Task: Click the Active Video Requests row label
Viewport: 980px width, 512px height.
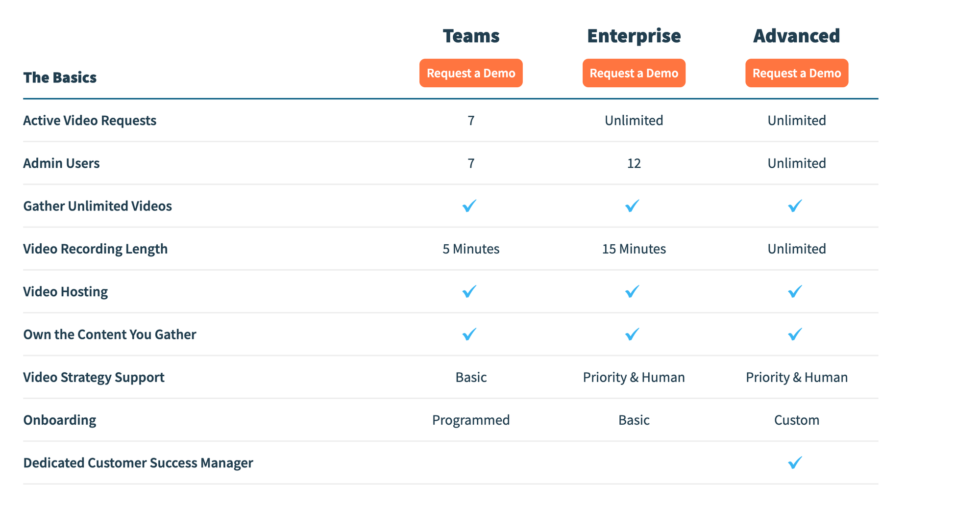Action: [x=90, y=121]
